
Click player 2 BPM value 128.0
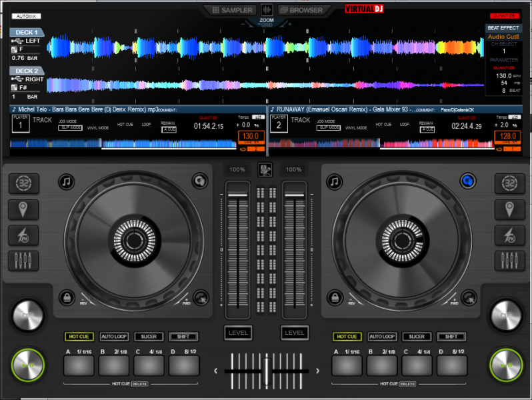coord(508,136)
